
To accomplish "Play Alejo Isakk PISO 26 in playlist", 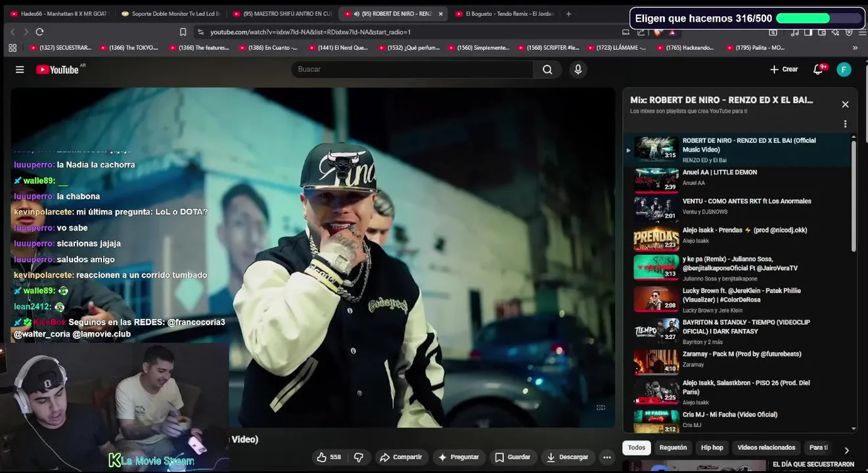I will [737, 392].
